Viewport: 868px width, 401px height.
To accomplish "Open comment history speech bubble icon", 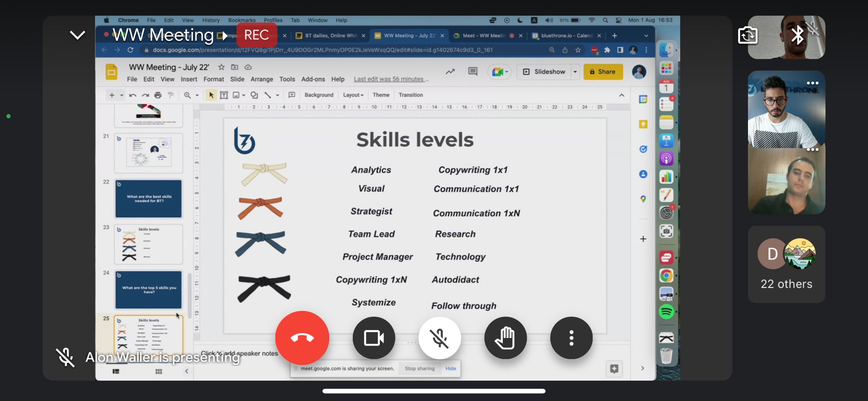I will click(473, 72).
